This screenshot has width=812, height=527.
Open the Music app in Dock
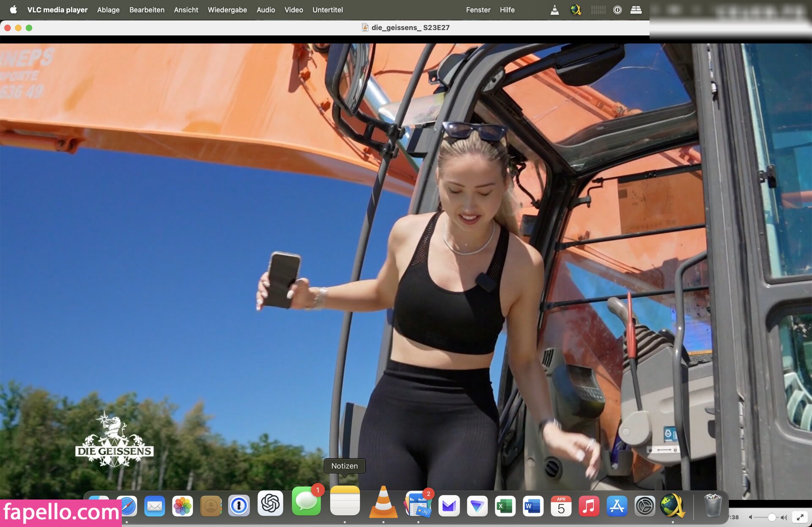589,506
